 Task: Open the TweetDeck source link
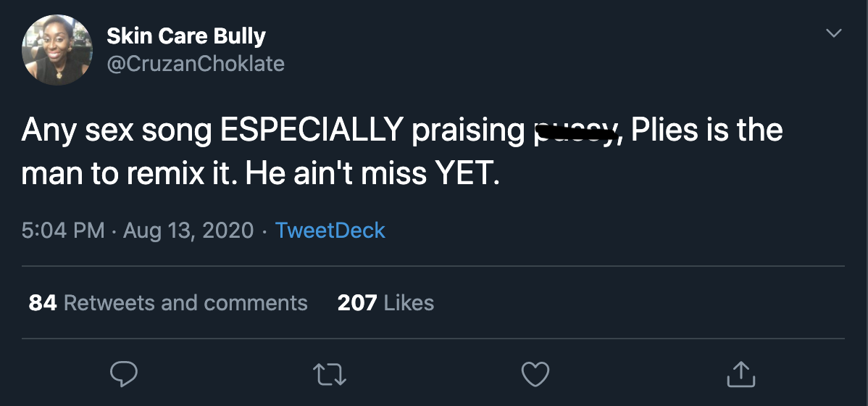pos(330,231)
